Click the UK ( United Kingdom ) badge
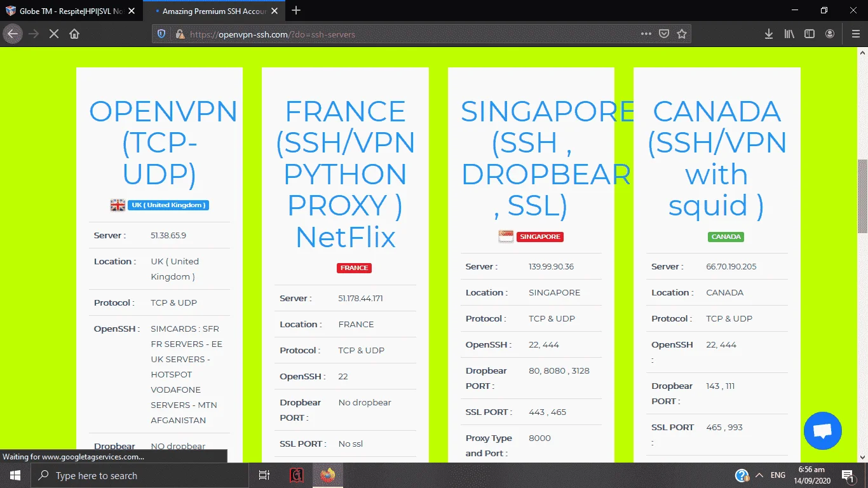Screen dimensions: 868x488 coord(168,205)
